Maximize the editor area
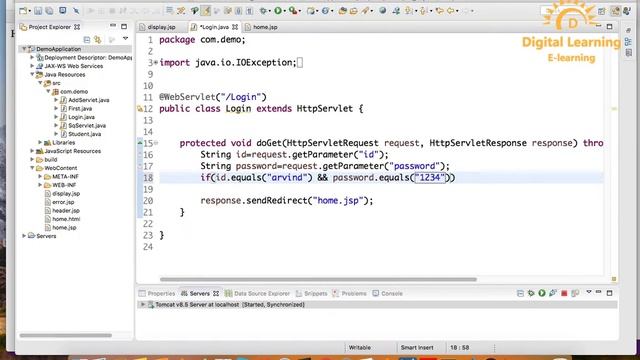Viewport: 640px width, 360px height. tap(609, 27)
